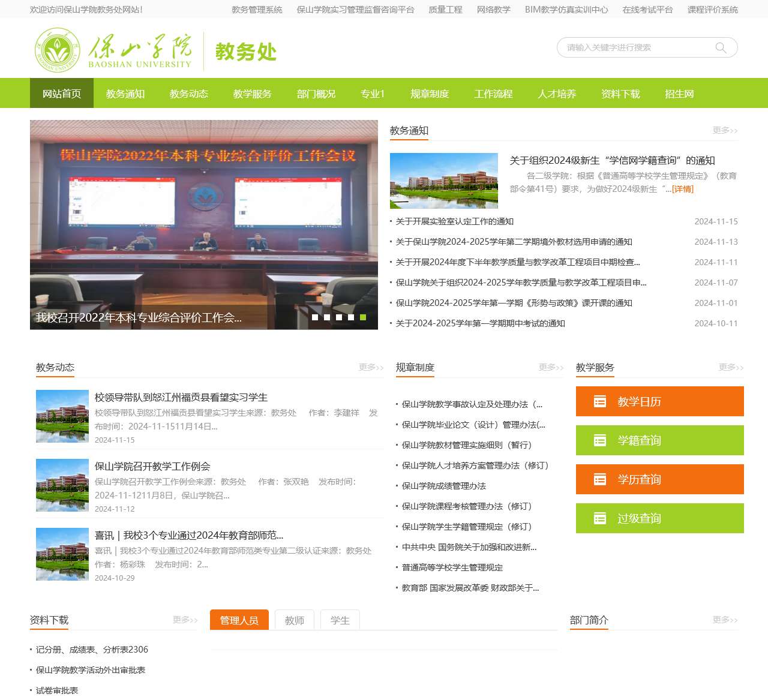Screen dimensions: 768x700
Task: Open 教学日历 via its calendar icon
Action: [599, 401]
